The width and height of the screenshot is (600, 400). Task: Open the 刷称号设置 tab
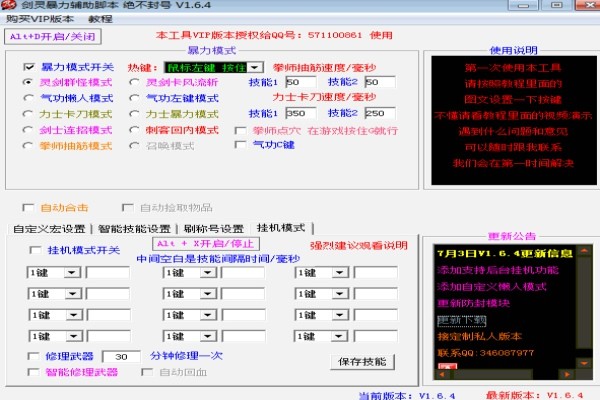coord(214,229)
